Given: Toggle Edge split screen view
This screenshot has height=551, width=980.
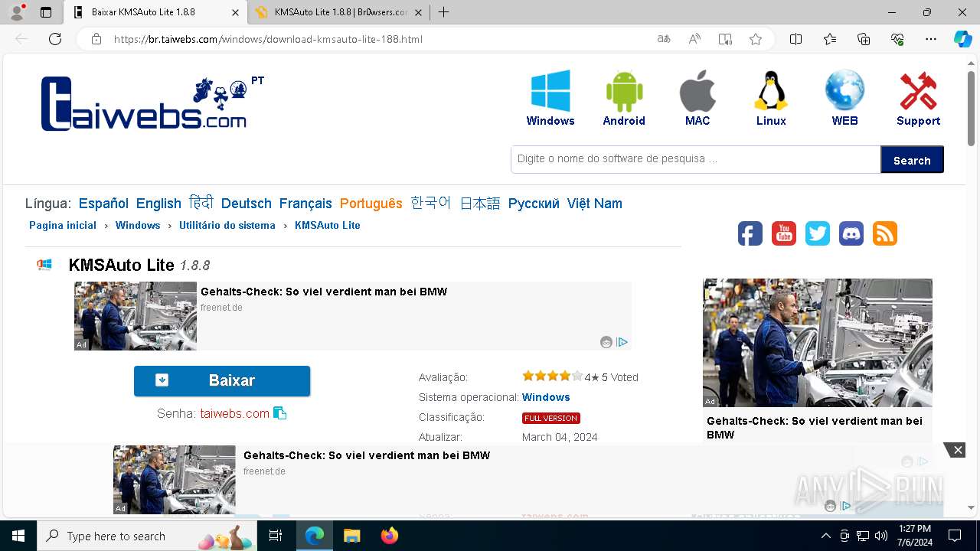Looking at the screenshot, I should 795,39.
